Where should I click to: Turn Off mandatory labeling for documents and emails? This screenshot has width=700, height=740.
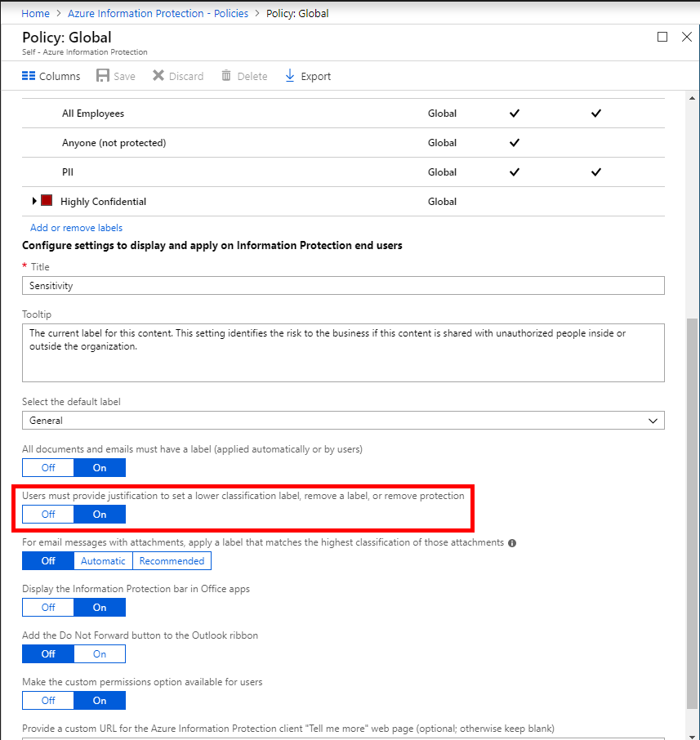tap(48, 468)
